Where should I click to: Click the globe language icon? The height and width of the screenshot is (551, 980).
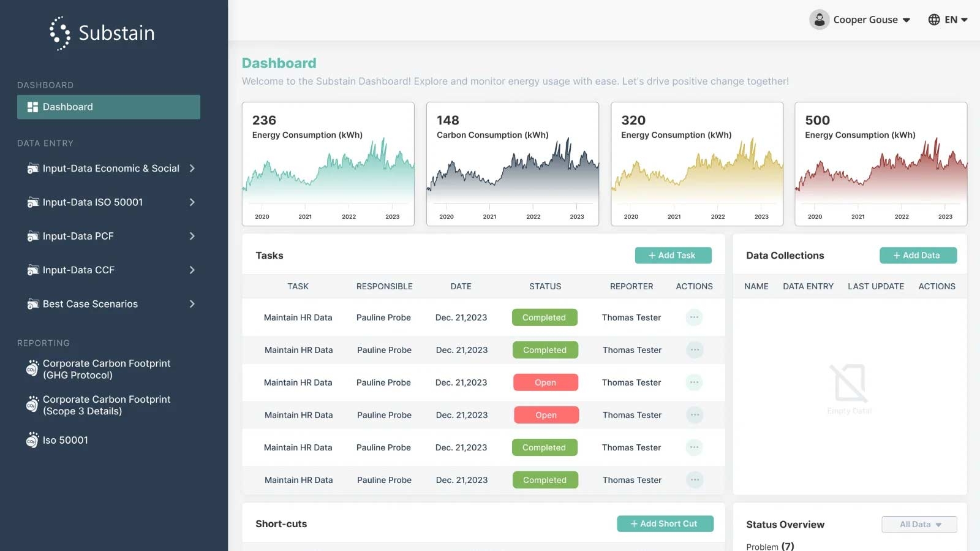(x=933, y=20)
